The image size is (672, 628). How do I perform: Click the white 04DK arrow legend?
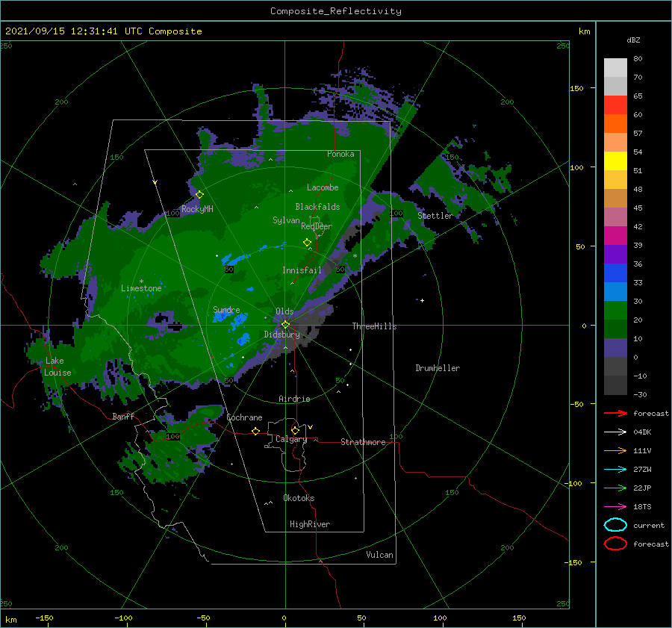(x=615, y=432)
